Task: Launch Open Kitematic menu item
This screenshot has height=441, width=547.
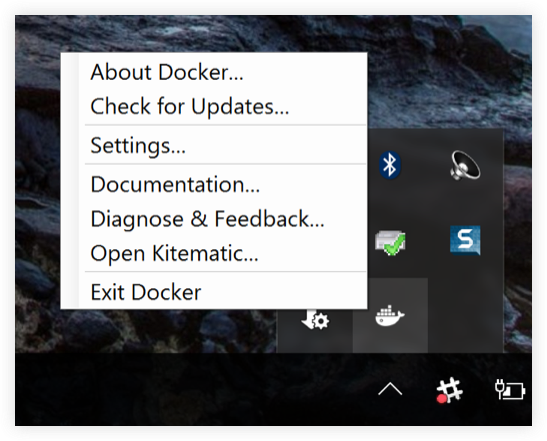Action: (x=214, y=253)
